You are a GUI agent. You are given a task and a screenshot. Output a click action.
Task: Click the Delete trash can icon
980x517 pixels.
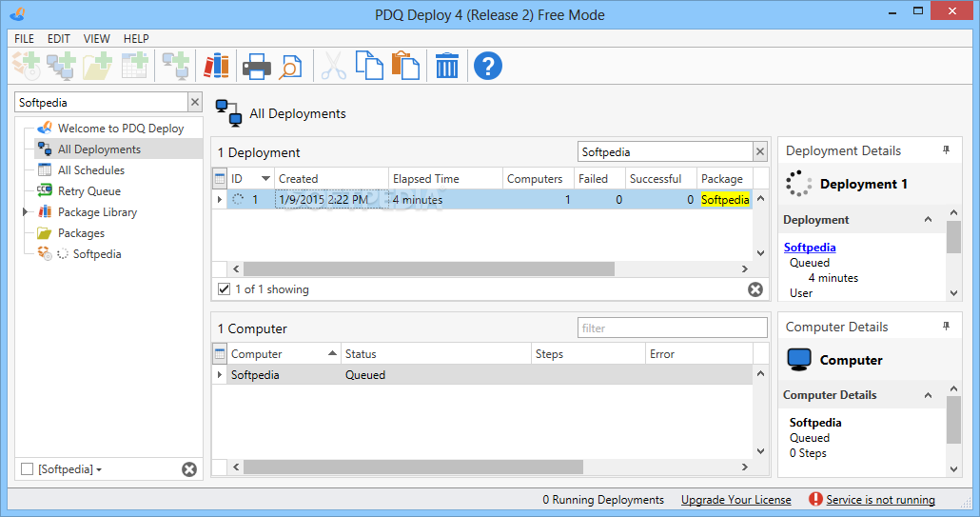click(447, 66)
